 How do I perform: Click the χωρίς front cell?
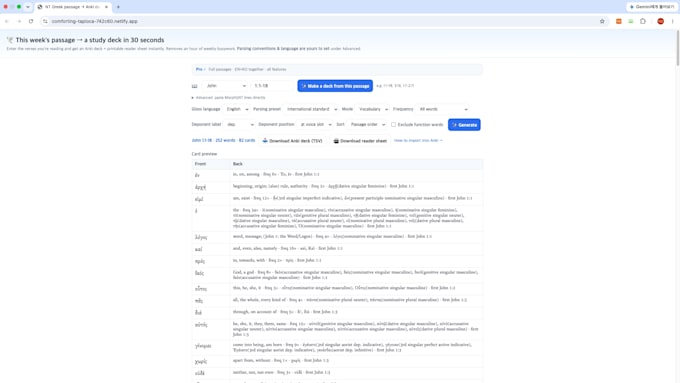[211, 361]
